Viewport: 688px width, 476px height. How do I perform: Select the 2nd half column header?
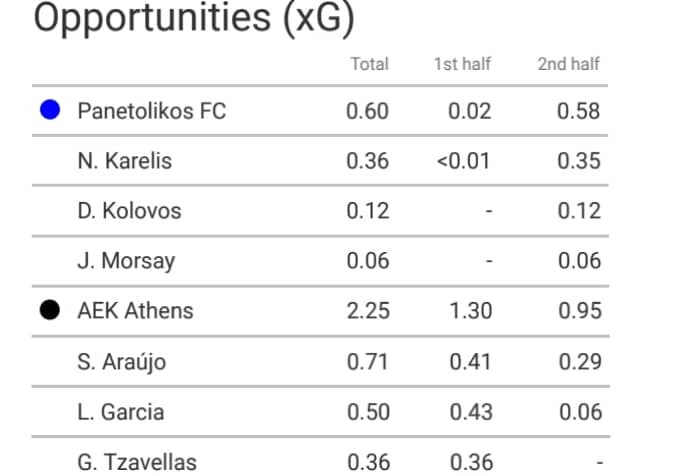[569, 64]
